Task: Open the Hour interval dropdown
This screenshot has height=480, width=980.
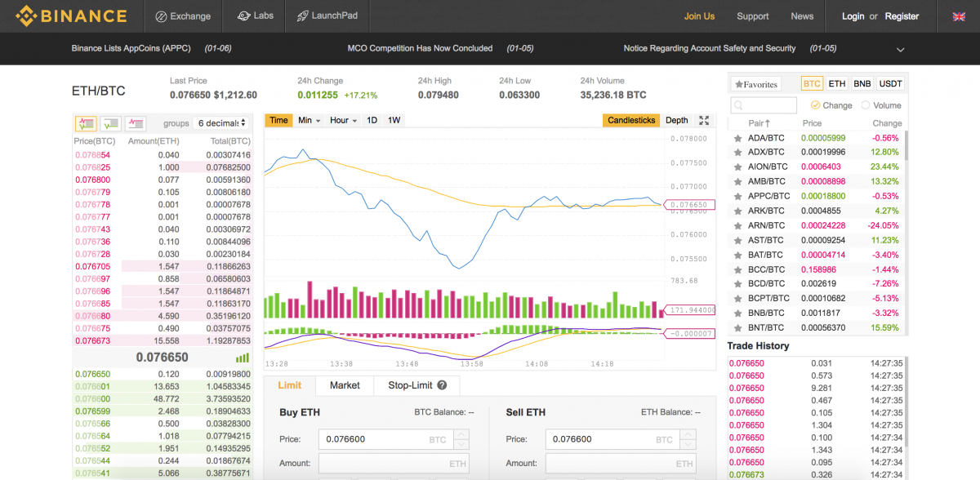Action: click(x=344, y=120)
